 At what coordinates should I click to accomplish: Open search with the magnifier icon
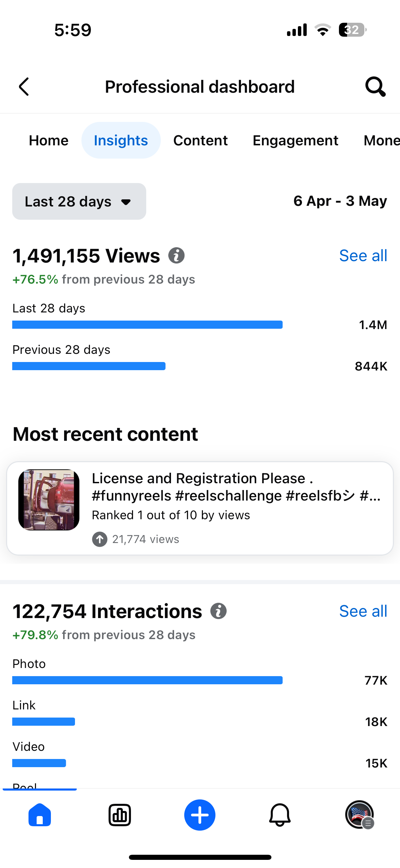click(375, 87)
